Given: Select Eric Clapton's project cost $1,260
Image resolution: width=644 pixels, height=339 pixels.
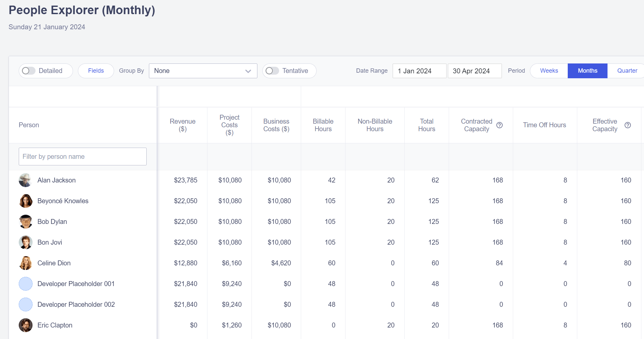Looking at the screenshot, I should [232, 325].
